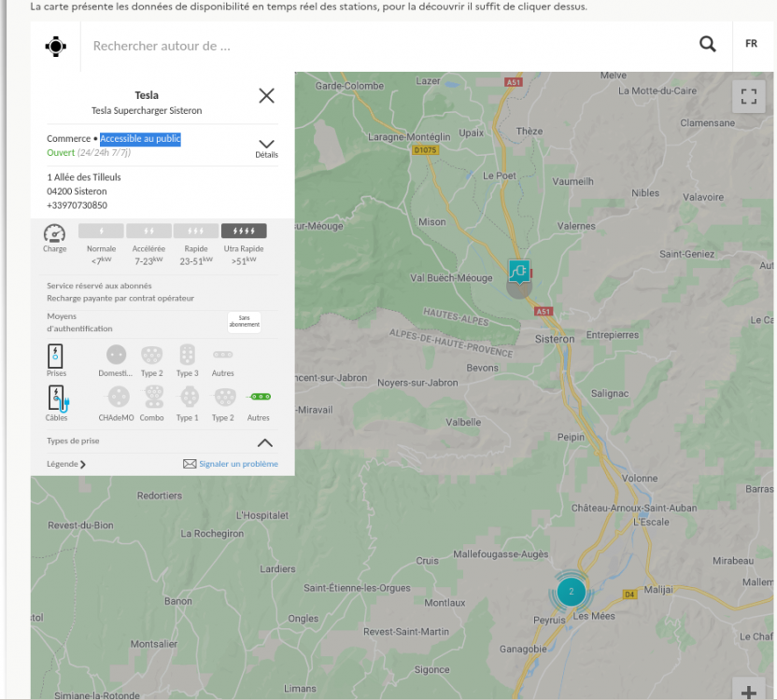
Task: Click the D4 road badge near Malijai
Action: [629, 594]
